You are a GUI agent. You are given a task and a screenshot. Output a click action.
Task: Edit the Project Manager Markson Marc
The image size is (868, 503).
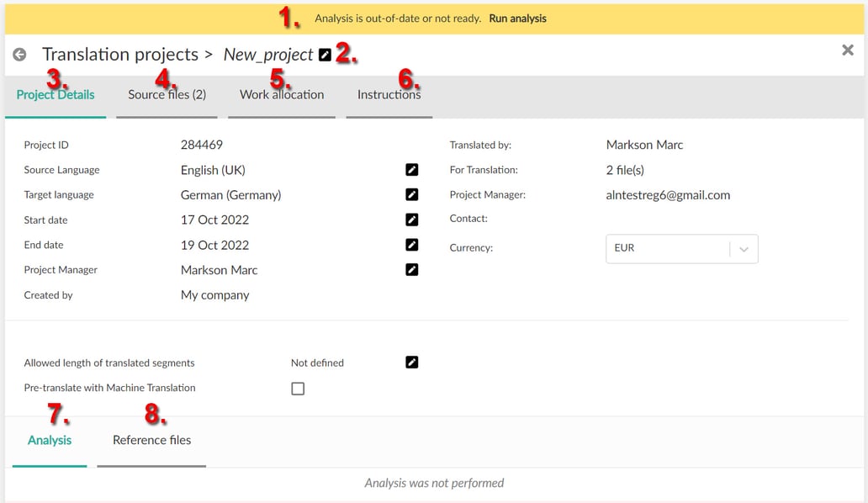(x=412, y=269)
